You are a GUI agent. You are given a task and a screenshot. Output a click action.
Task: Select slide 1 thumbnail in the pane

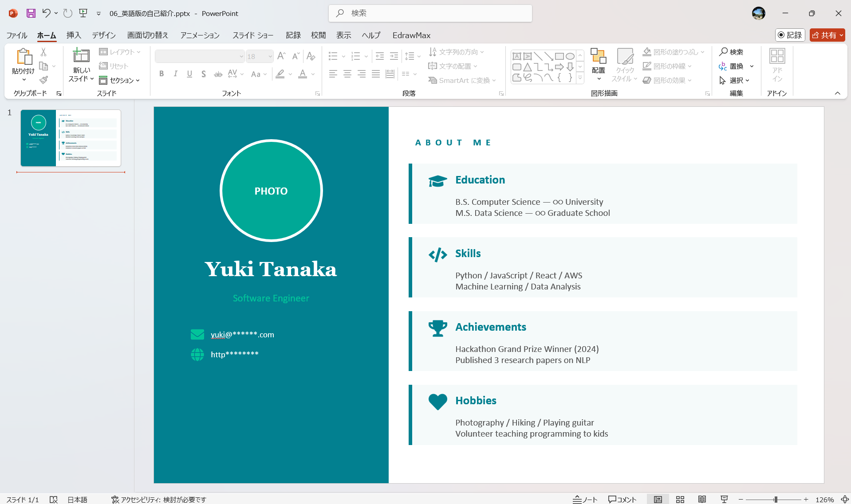[x=70, y=138]
